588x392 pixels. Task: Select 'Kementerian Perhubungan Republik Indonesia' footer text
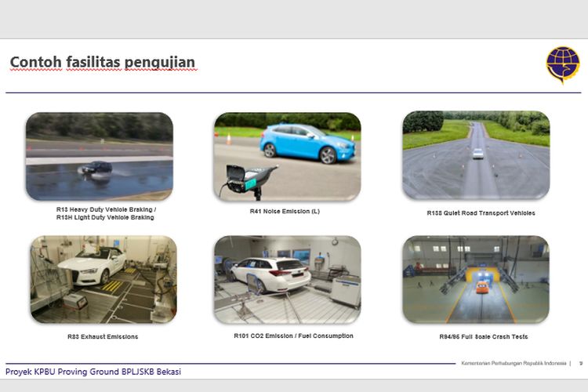coord(513,362)
